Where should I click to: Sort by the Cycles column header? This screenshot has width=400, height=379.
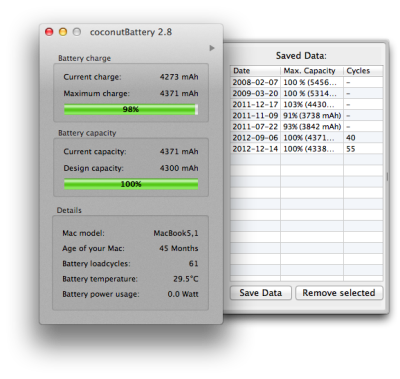coord(363,71)
